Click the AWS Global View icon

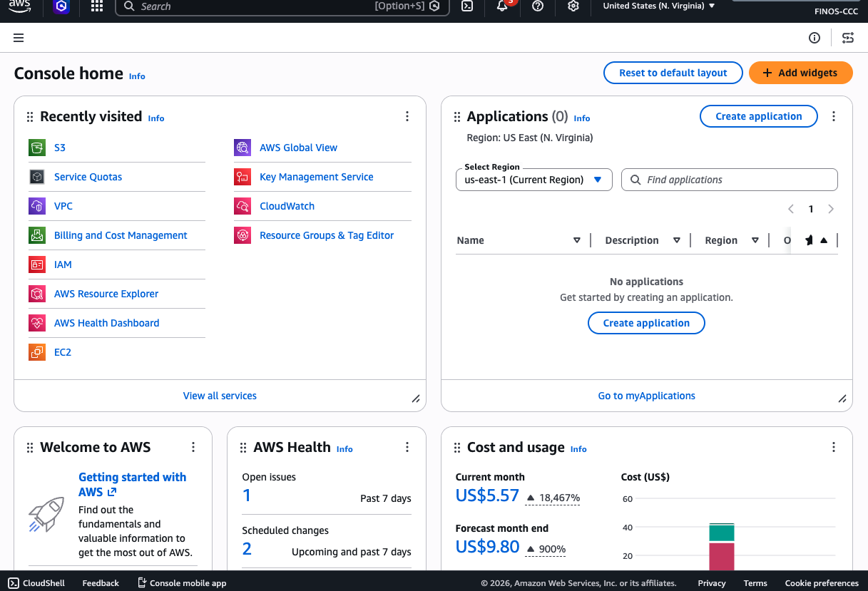click(x=242, y=148)
